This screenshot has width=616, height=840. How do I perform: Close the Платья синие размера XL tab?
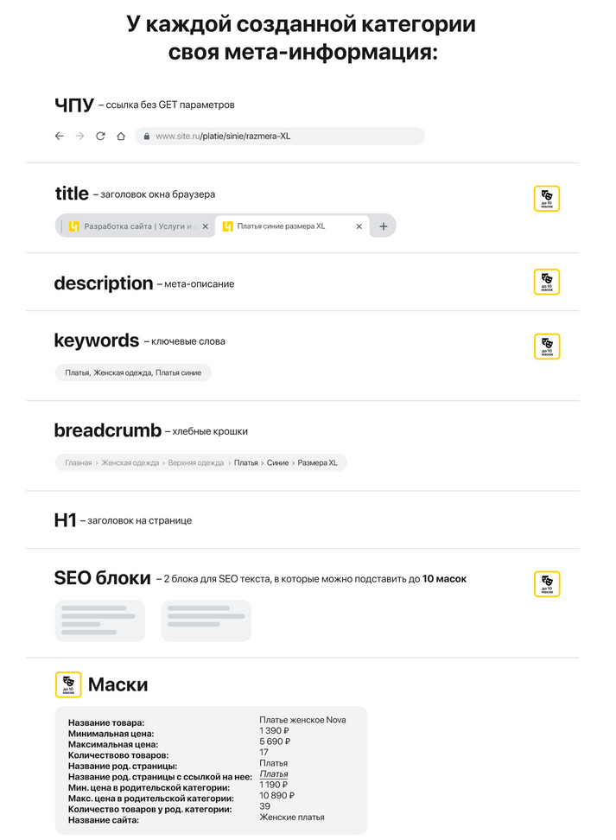pos(359,226)
